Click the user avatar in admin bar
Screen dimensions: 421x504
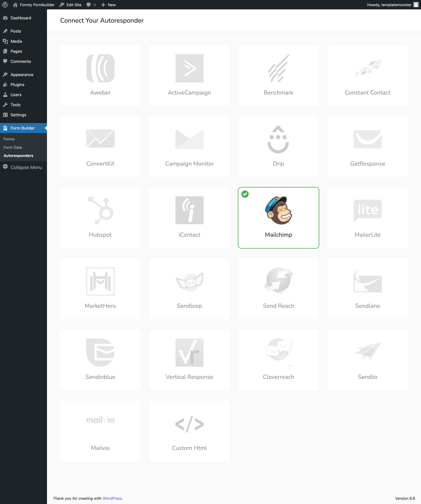click(x=416, y=5)
